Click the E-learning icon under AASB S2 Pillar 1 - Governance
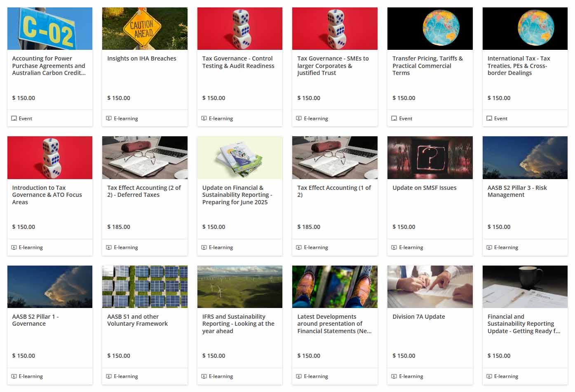This screenshot has height=392, width=575. point(14,376)
